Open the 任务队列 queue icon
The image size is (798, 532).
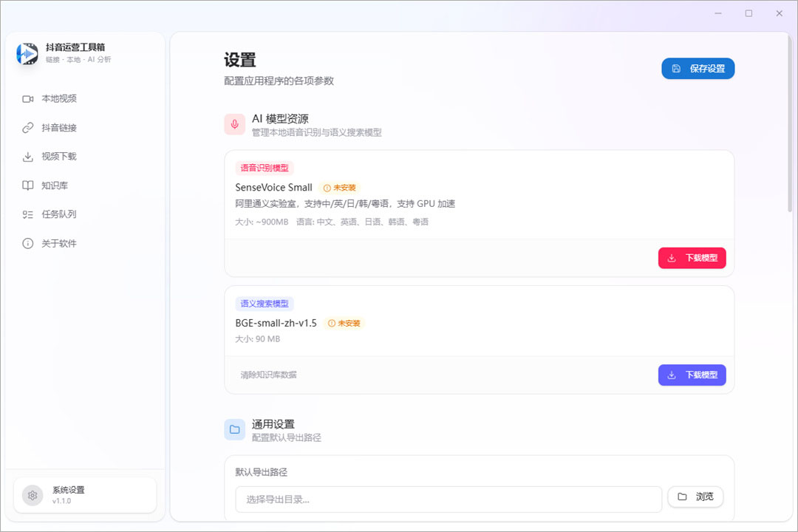(x=27, y=214)
